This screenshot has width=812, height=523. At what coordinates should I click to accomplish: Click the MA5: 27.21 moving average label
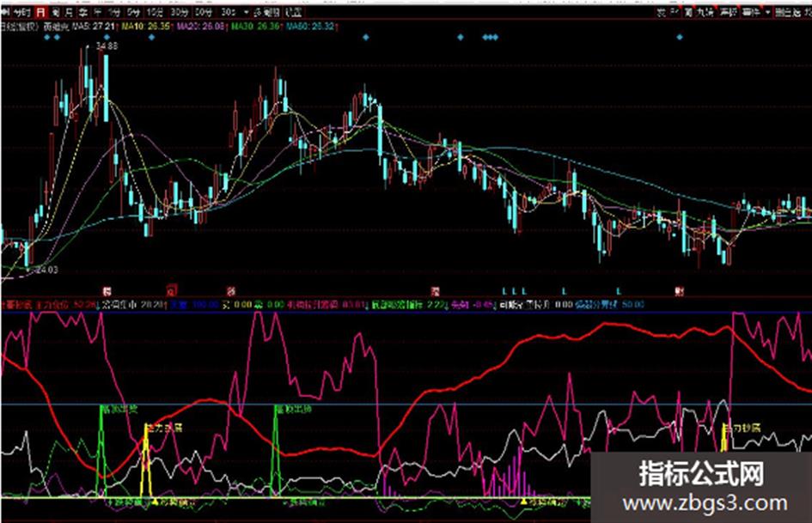(x=93, y=26)
